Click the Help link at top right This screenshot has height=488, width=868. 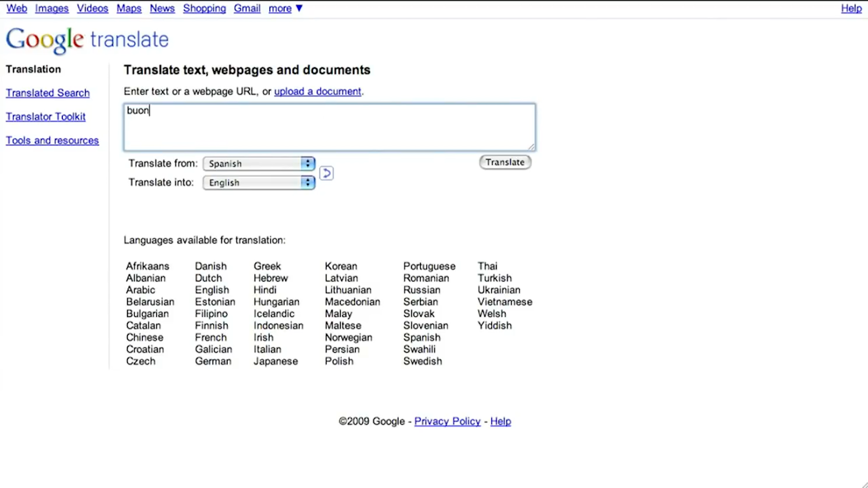click(851, 8)
